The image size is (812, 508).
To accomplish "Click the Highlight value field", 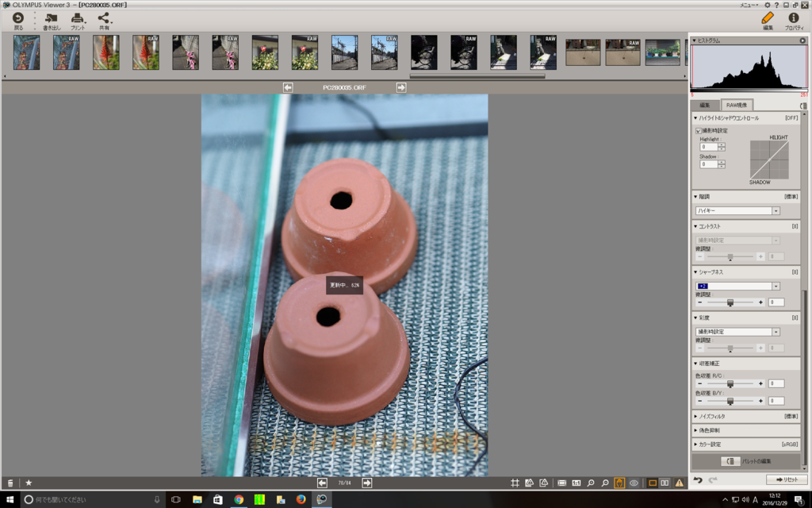I will 708,147.
